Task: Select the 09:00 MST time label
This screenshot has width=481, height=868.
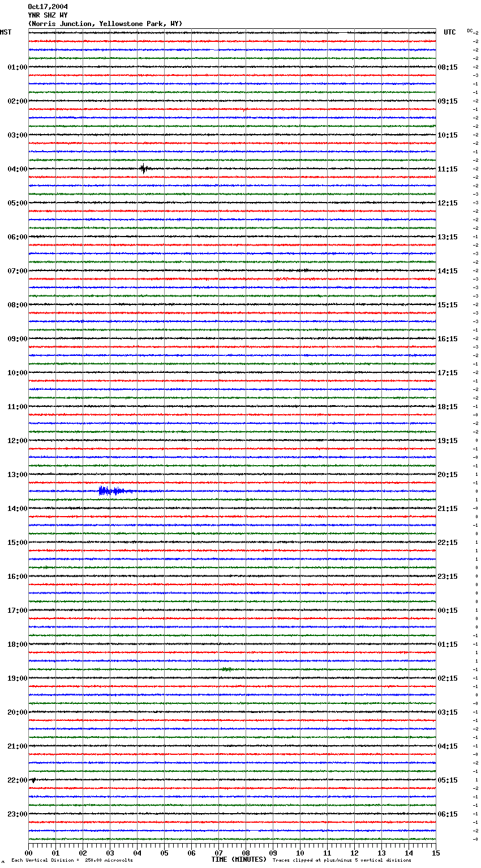Action: tap(18, 339)
